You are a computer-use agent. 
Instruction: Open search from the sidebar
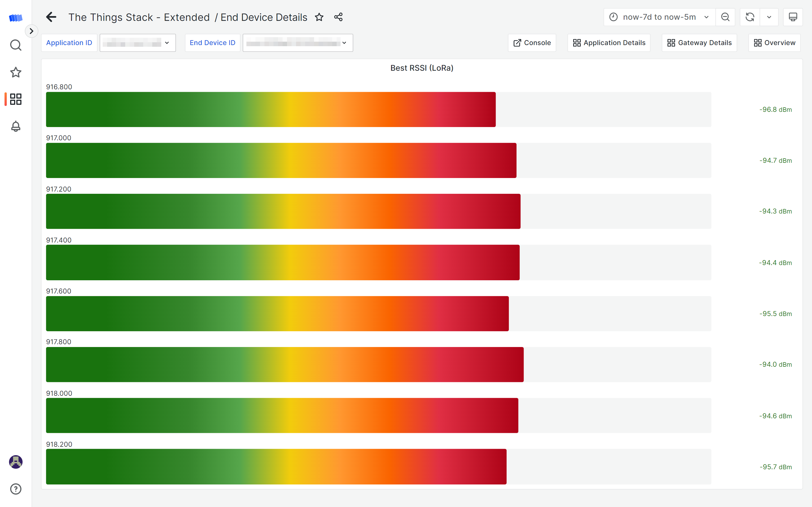(16, 45)
